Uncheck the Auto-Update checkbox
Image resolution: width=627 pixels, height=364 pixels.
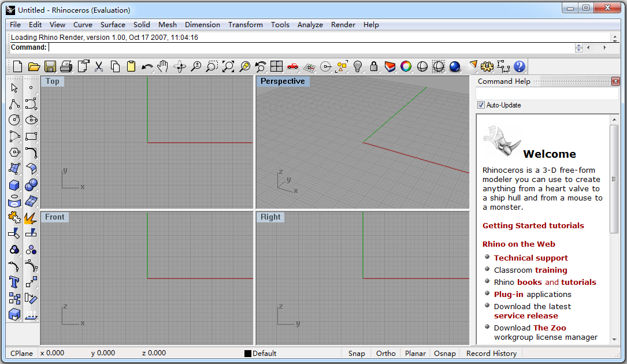click(481, 105)
